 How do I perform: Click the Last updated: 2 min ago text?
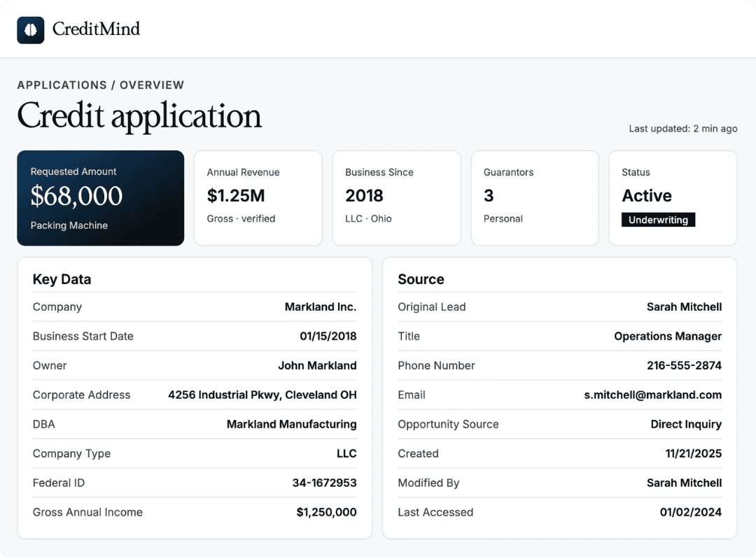tap(682, 129)
